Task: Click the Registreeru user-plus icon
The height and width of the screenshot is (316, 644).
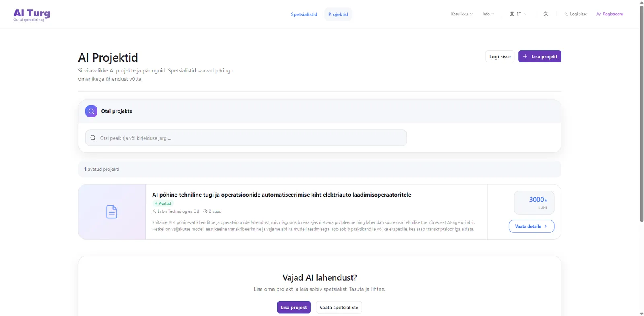Action: [599, 14]
